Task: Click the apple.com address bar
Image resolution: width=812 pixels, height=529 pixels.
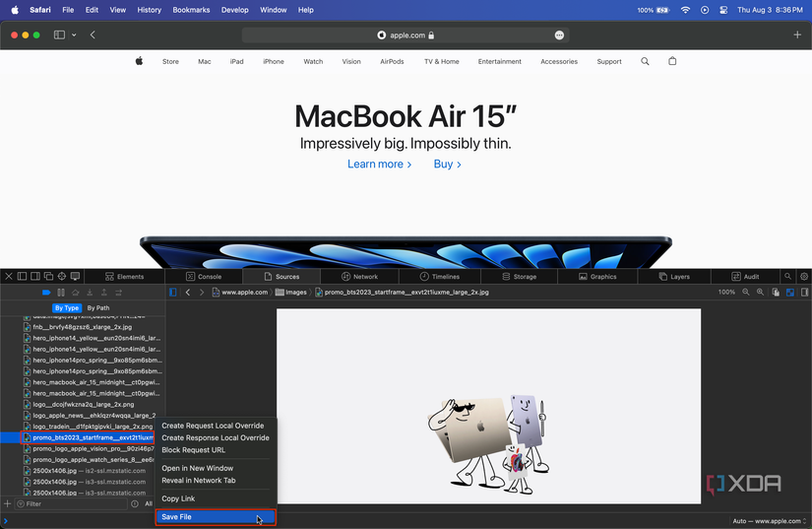Action: 406,35
